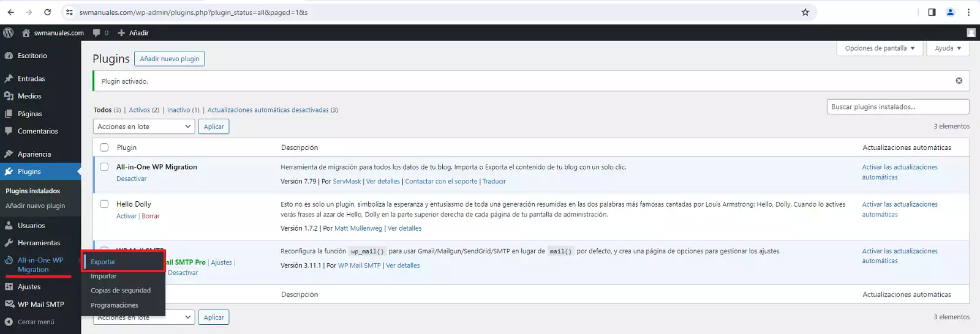Screen dimensions: 980x334
Task: Open Ajustes settings icon
Action: [9, 287]
